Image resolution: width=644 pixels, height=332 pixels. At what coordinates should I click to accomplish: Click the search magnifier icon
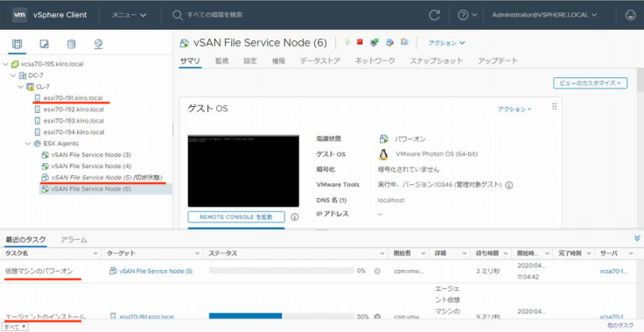coord(178,15)
